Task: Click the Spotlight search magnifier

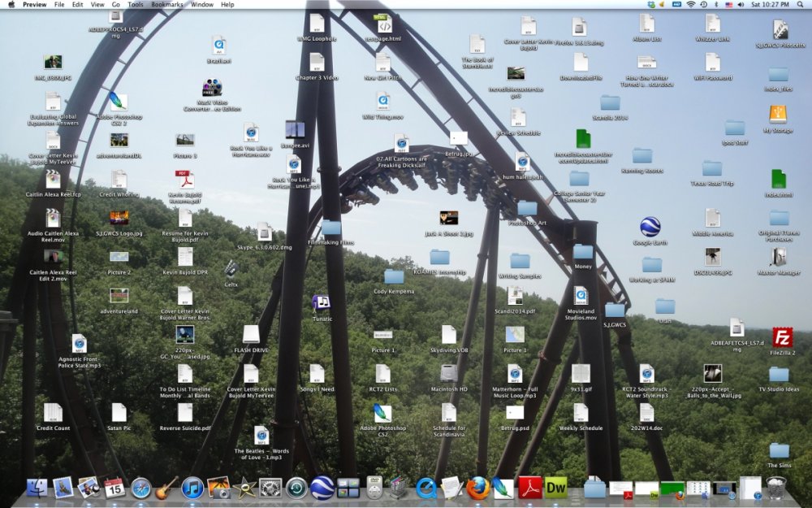Action: (801, 5)
